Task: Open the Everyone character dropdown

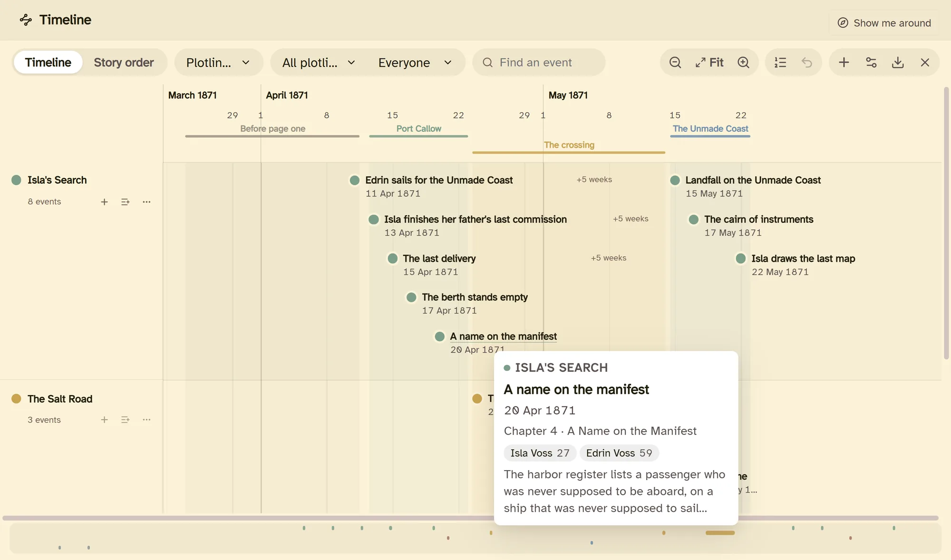Action: click(415, 62)
